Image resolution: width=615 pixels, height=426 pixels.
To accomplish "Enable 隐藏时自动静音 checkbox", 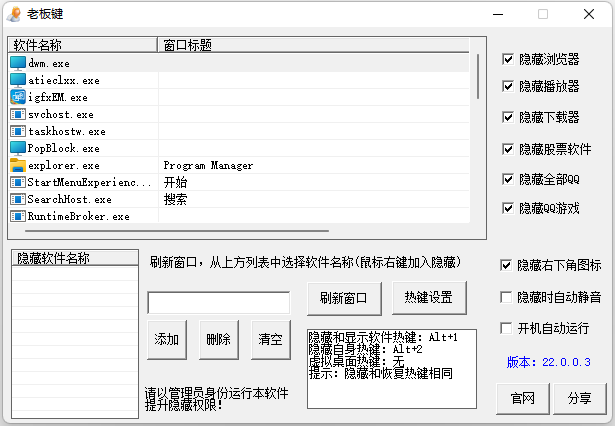I will tap(506, 297).
